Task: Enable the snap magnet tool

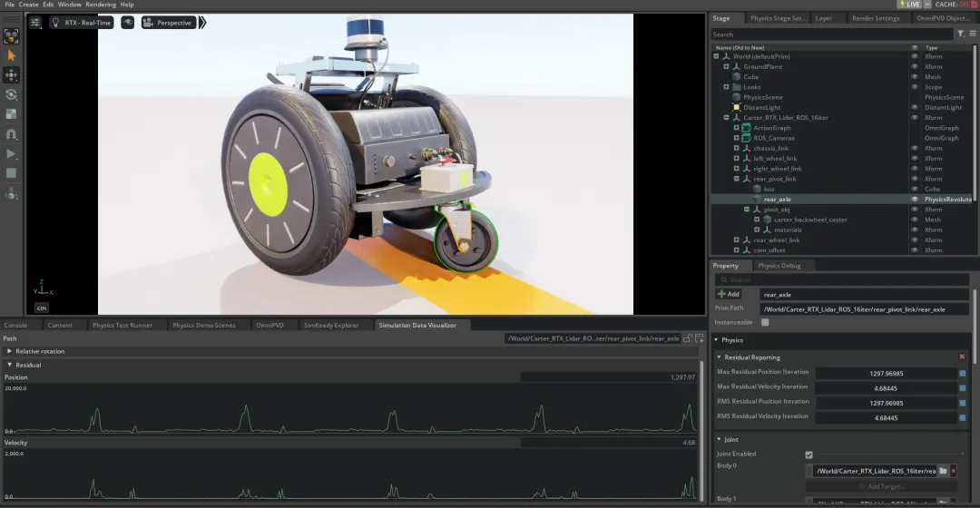Action: pyautogui.click(x=11, y=133)
